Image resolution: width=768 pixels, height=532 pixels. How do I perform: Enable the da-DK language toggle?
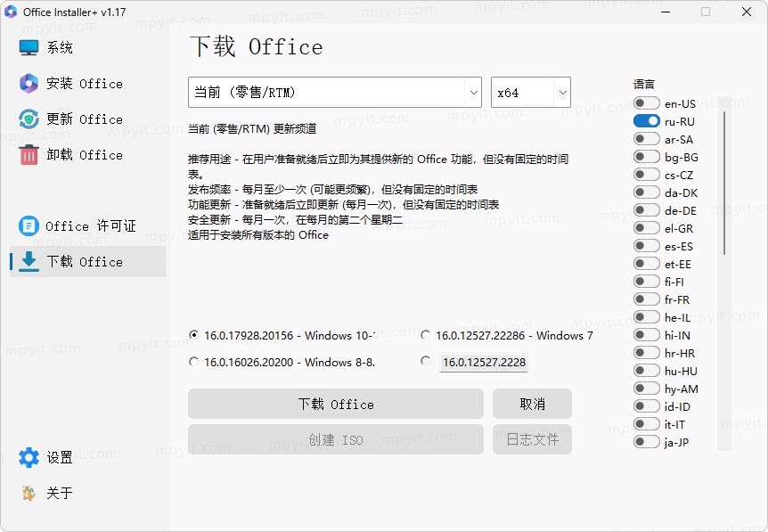pyautogui.click(x=647, y=192)
